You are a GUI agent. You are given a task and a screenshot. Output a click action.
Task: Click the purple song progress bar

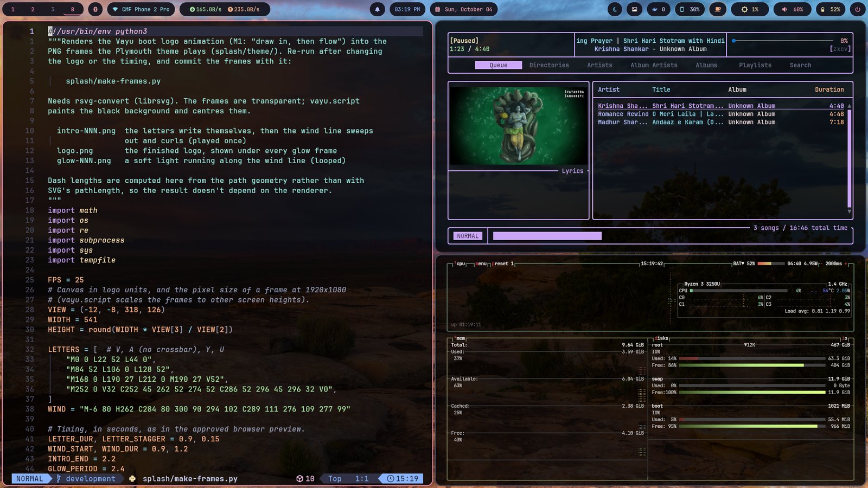[x=547, y=236]
